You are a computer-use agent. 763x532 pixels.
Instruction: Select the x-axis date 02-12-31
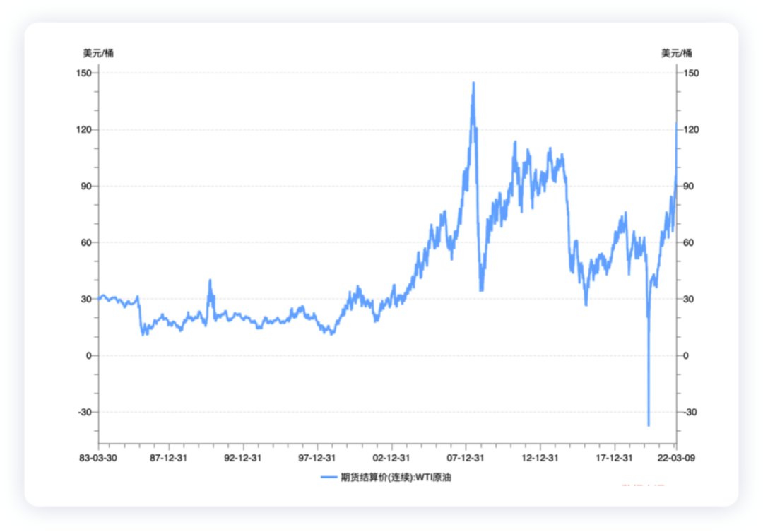(x=391, y=458)
